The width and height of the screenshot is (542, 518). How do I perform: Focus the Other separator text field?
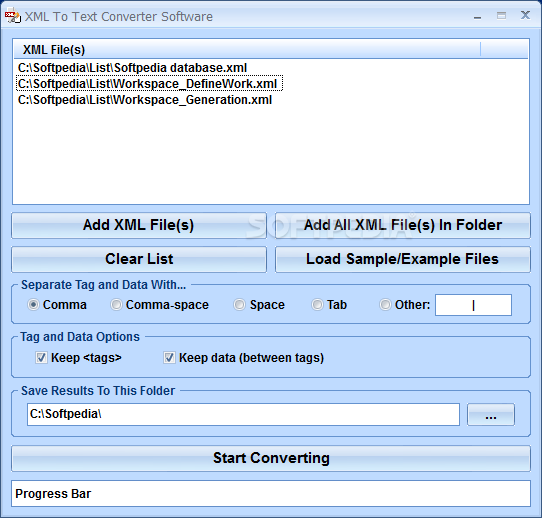click(473, 305)
